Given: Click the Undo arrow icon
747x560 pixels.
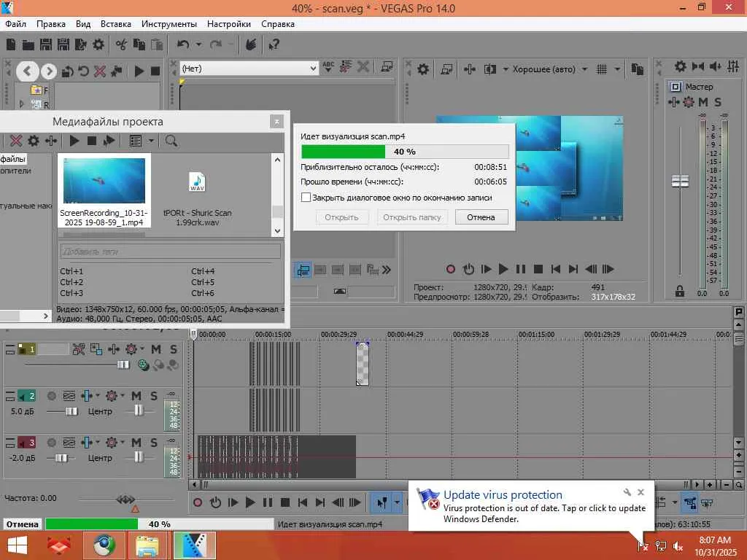Looking at the screenshot, I should (x=183, y=44).
